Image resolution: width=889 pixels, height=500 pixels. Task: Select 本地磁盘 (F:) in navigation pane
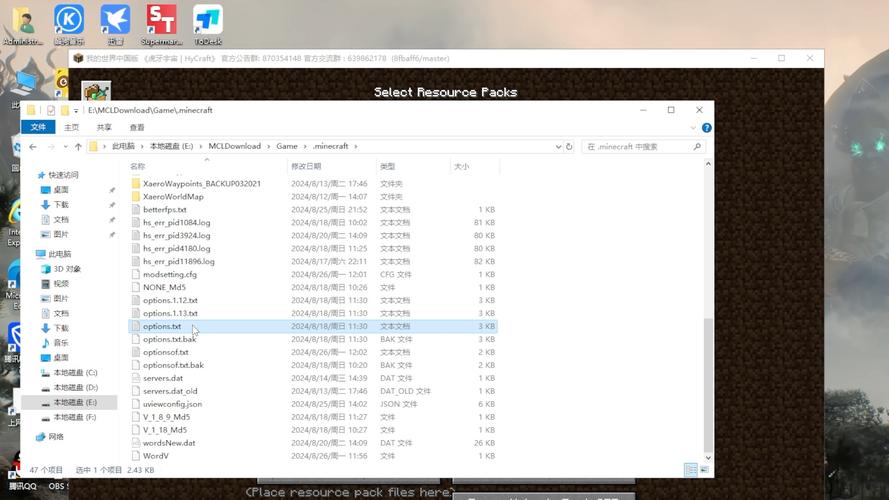point(75,417)
